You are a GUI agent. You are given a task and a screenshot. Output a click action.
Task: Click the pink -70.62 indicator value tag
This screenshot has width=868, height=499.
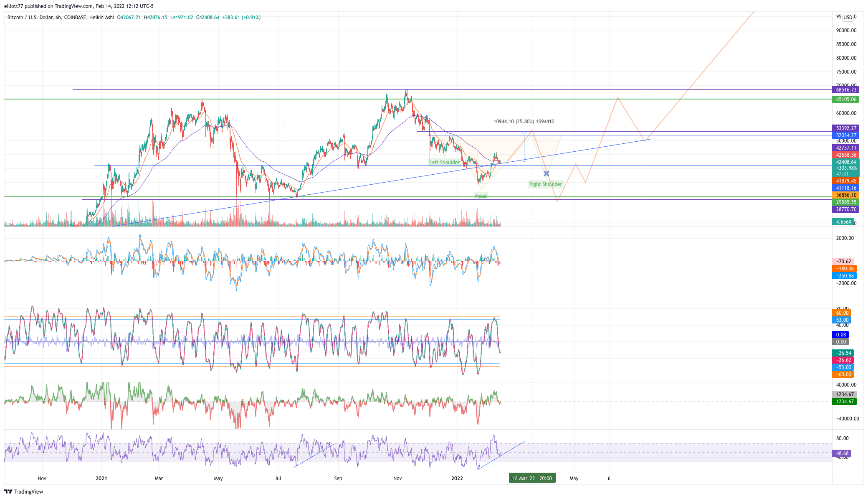843,262
